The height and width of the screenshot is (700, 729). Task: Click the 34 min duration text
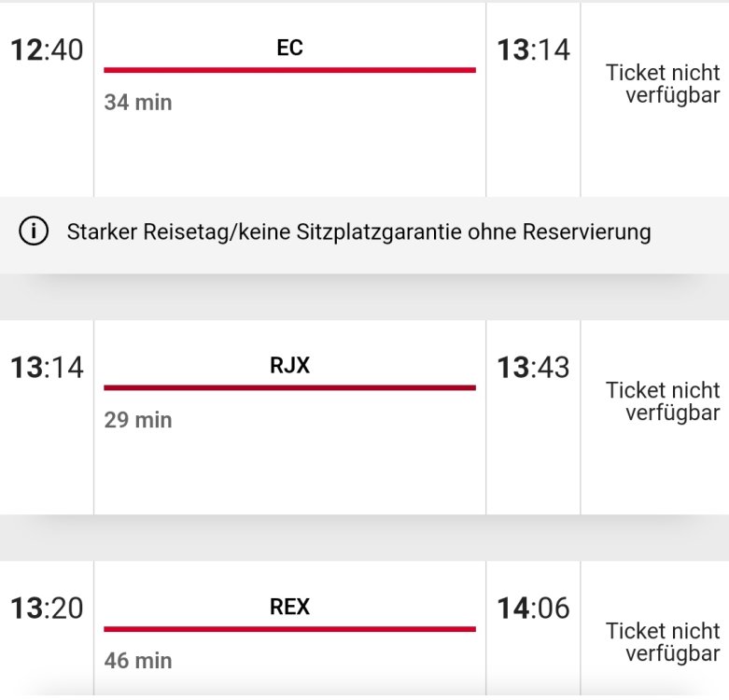[x=138, y=102]
